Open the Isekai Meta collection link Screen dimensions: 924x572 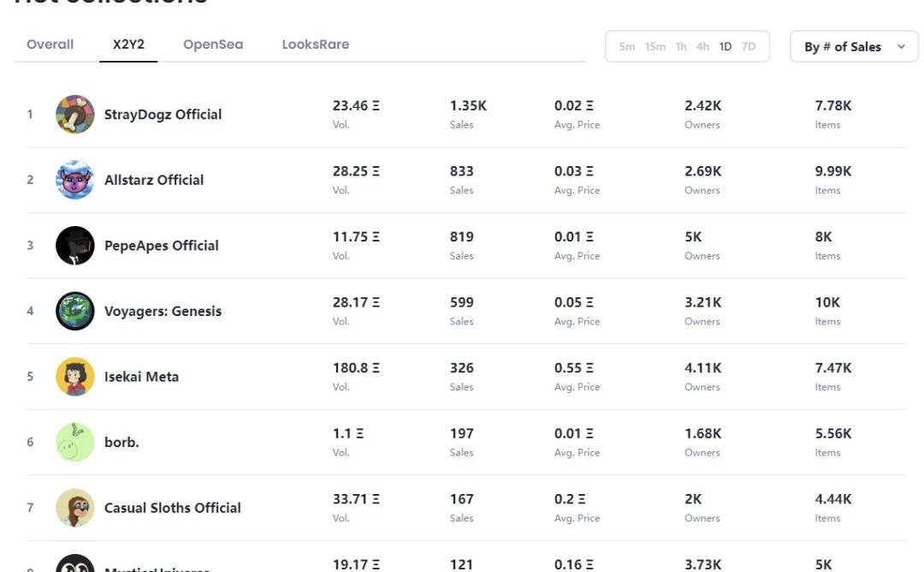[141, 377]
